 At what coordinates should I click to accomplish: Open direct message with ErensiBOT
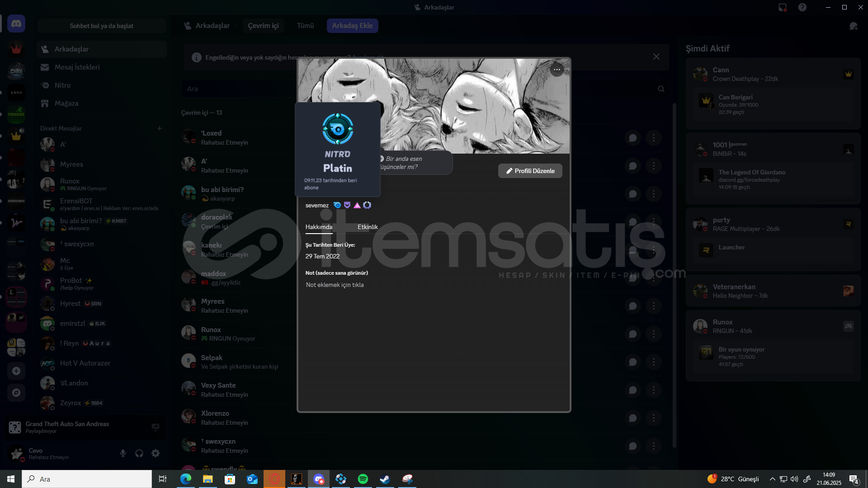pyautogui.click(x=102, y=204)
